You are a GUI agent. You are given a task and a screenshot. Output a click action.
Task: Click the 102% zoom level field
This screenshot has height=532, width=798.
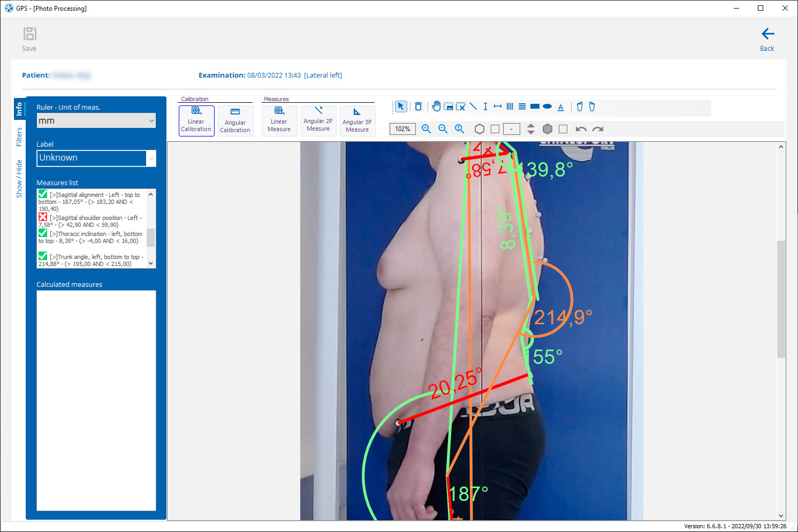[x=402, y=129]
